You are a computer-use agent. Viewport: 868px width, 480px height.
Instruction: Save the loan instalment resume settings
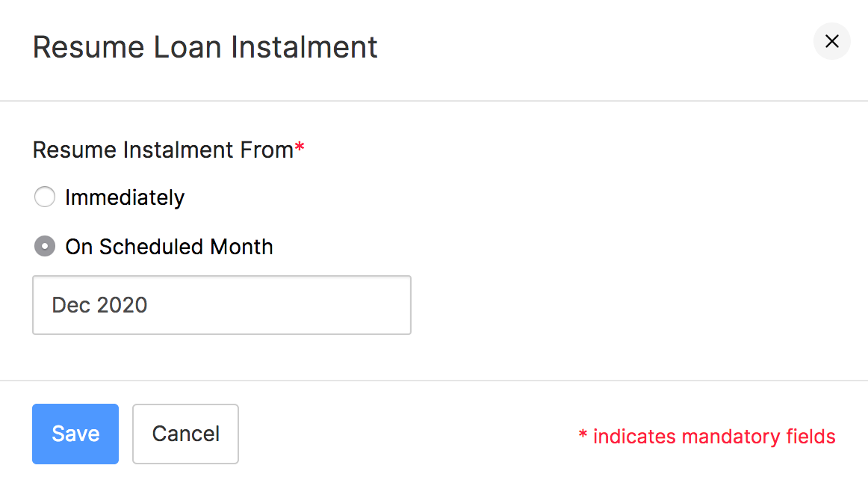click(x=75, y=434)
